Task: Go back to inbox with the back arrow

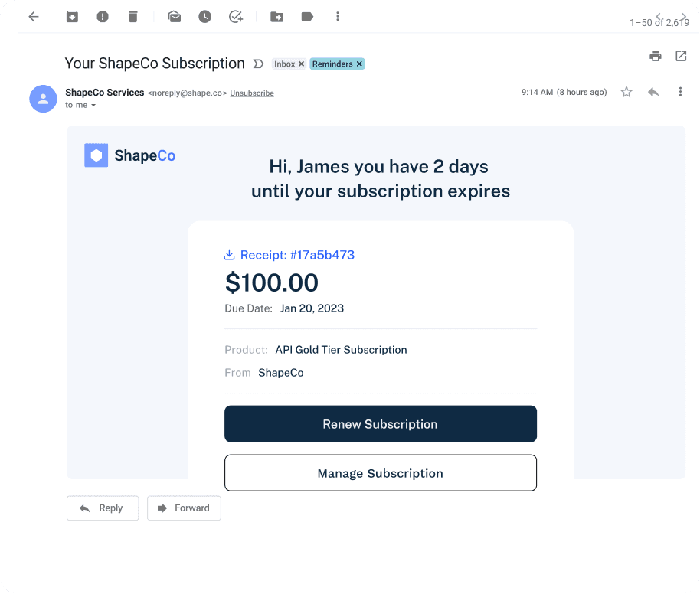Action: pos(34,17)
